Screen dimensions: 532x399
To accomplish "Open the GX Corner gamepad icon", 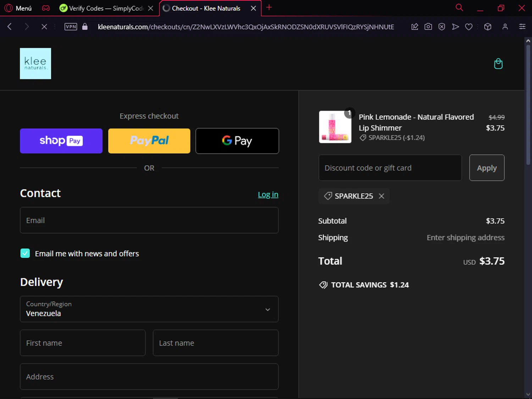I will (x=46, y=8).
